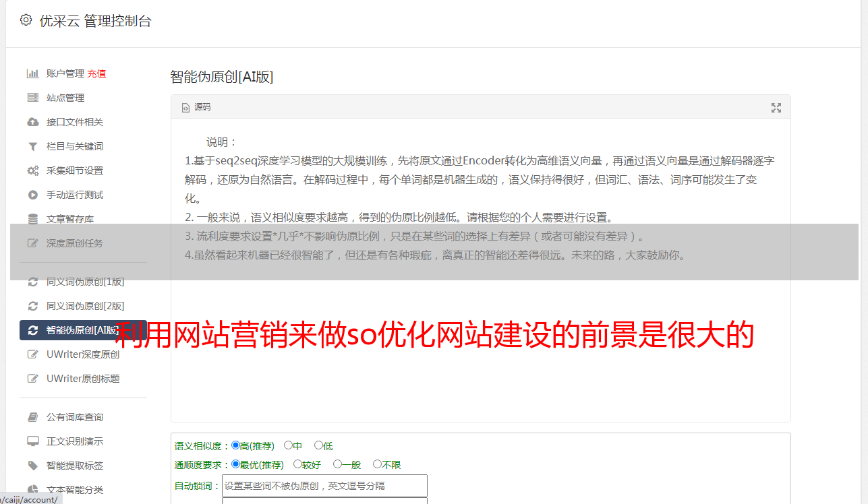Click the 自动锁词 input field
This screenshot has height=504, width=868.
[324, 486]
